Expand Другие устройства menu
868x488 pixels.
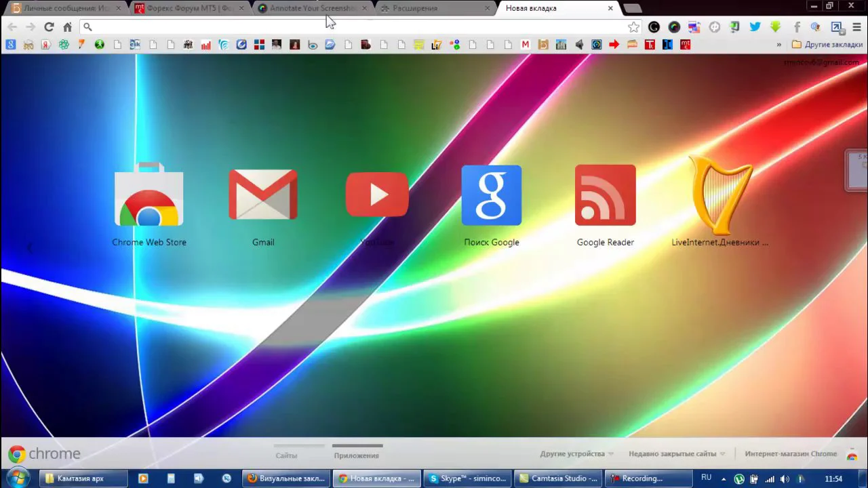click(577, 454)
